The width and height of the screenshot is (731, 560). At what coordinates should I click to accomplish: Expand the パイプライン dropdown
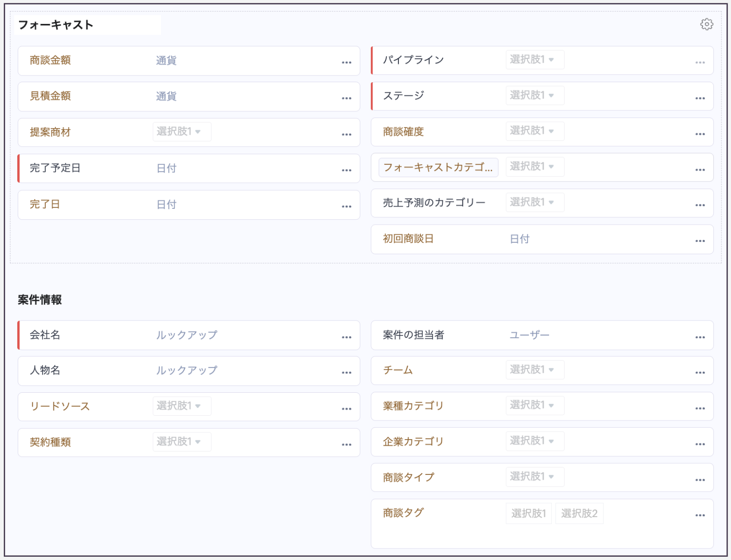pyautogui.click(x=535, y=60)
